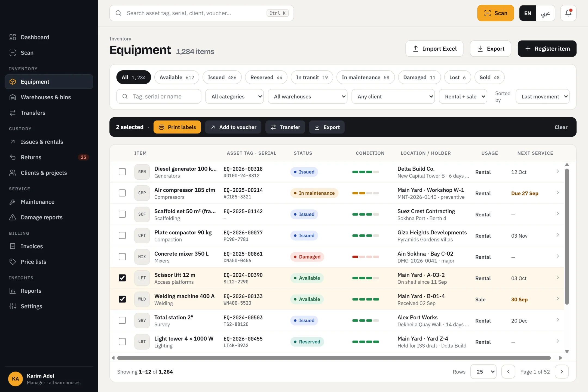Tick the Concrete mixer 350 L checkbox
The width and height of the screenshot is (588, 392).
tap(122, 257)
